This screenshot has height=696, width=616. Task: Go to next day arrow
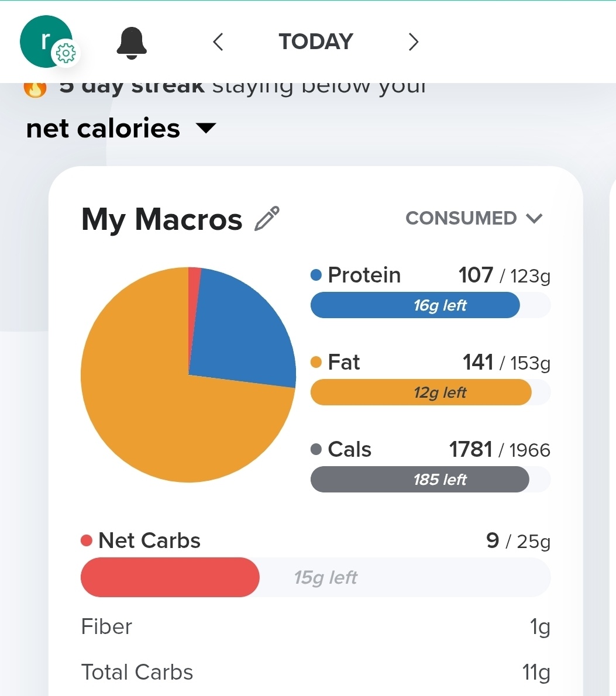[413, 42]
